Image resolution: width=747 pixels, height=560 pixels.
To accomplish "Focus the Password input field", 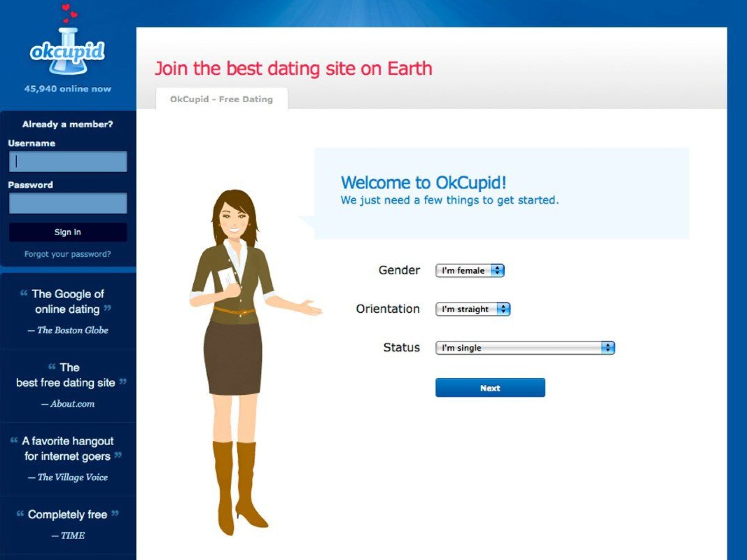I will click(68, 203).
